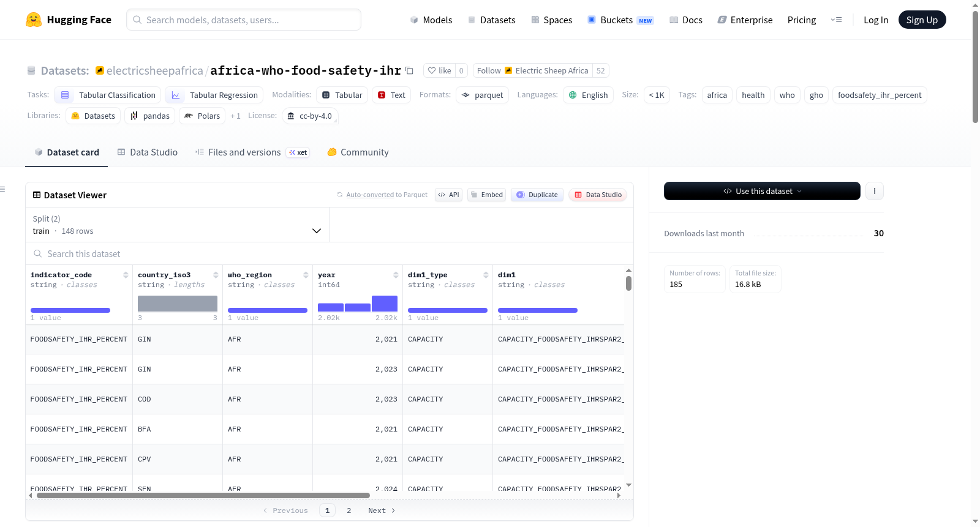Click the africa tag

pos(717,95)
